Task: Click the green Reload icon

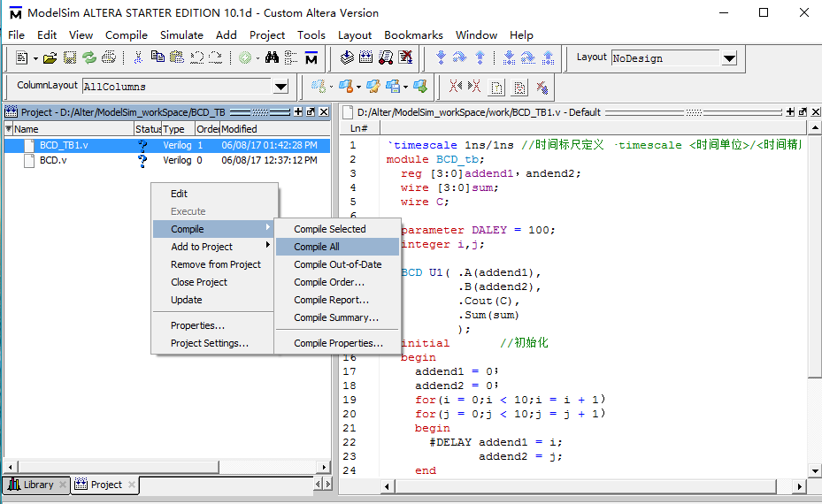Action: tap(89, 57)
